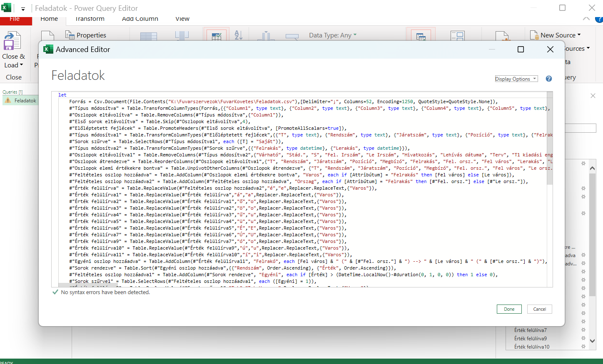Click the code editor horizontal scrollbar
Image resolution: width=603 pixels, height=364 pixels.
click(87, 285)
